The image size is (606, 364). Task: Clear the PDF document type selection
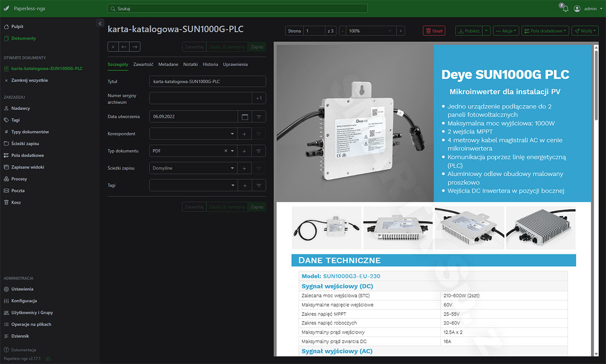point(226,151)
